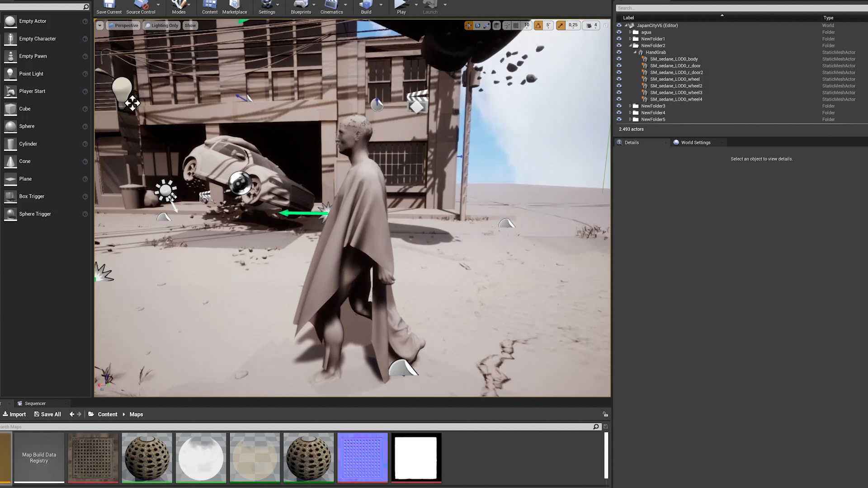
Task: Toggle visibility of agua folder
Action: click(x=619, y=32)
